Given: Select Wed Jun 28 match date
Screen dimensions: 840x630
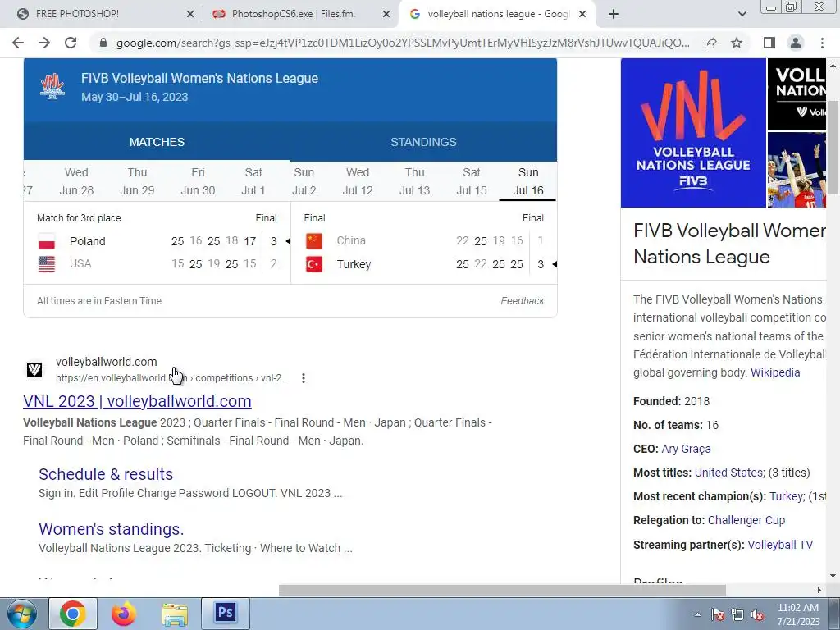Looking at the screenshot, I should click(x=76, y=181).
